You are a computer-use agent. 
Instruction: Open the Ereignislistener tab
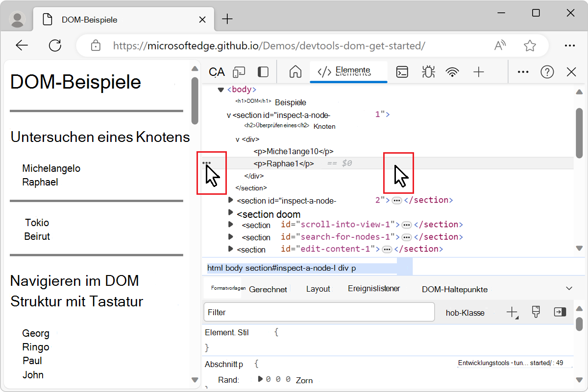(374, 289)
